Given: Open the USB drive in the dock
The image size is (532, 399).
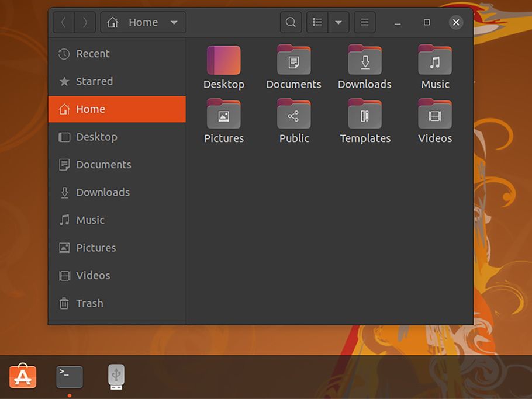Looking at the screenshot, I should point(116,377).
